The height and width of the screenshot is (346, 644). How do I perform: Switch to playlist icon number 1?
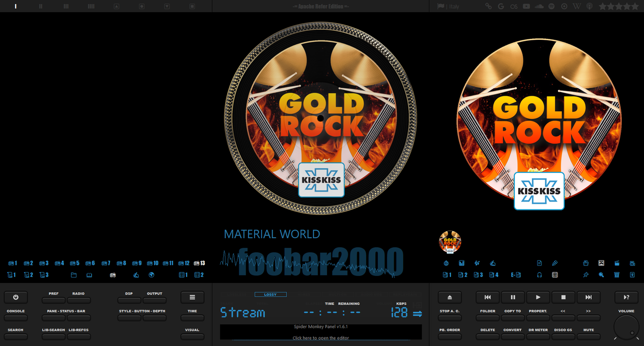pos(13,263)
